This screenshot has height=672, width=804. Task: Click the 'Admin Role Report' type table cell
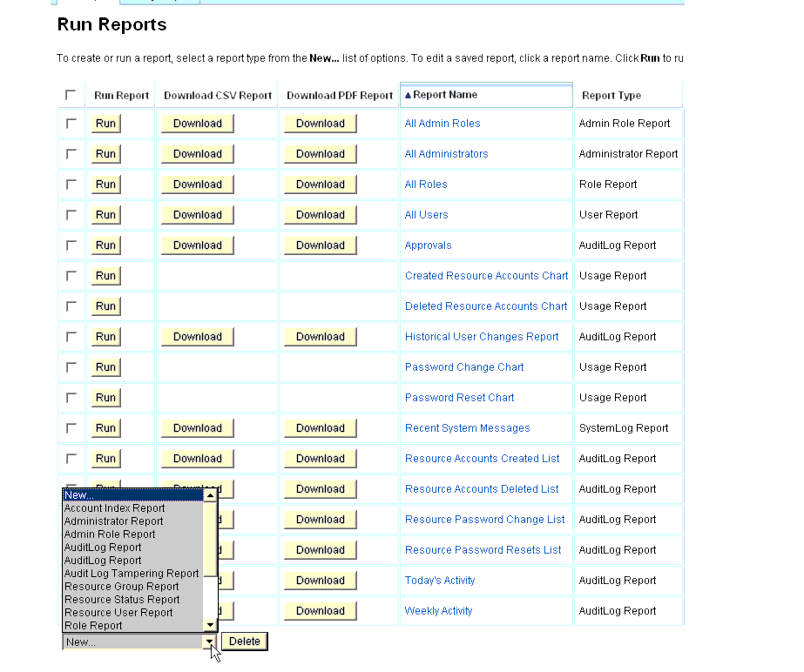point(629,124)
